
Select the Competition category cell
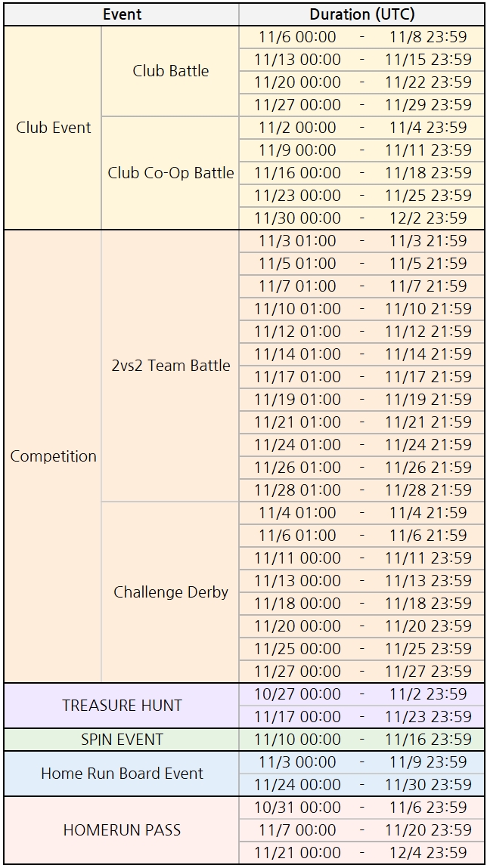tap(53, 456)
